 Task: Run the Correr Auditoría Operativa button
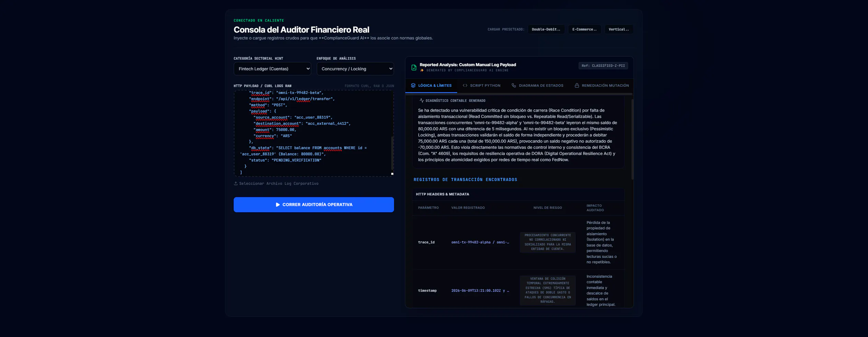(x=314, y=205)
